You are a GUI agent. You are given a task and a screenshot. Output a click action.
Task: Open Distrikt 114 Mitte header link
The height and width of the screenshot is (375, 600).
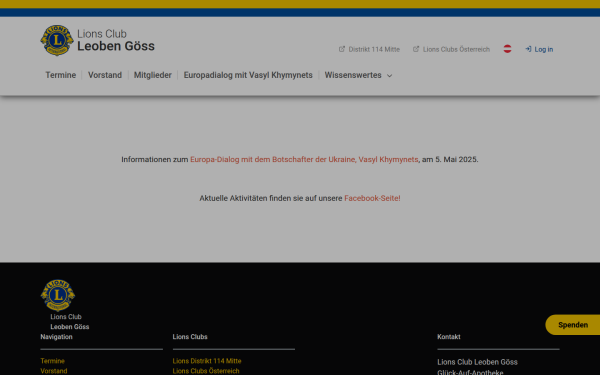(x=374, y=49)
